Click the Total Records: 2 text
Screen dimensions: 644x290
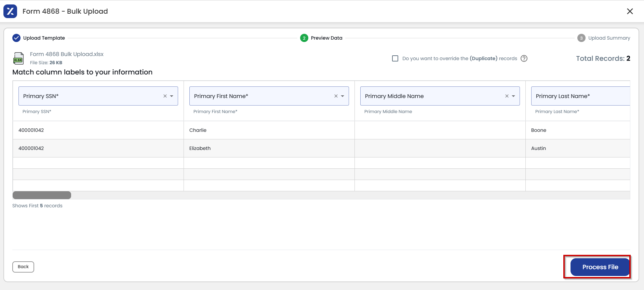tap(603, 58)
